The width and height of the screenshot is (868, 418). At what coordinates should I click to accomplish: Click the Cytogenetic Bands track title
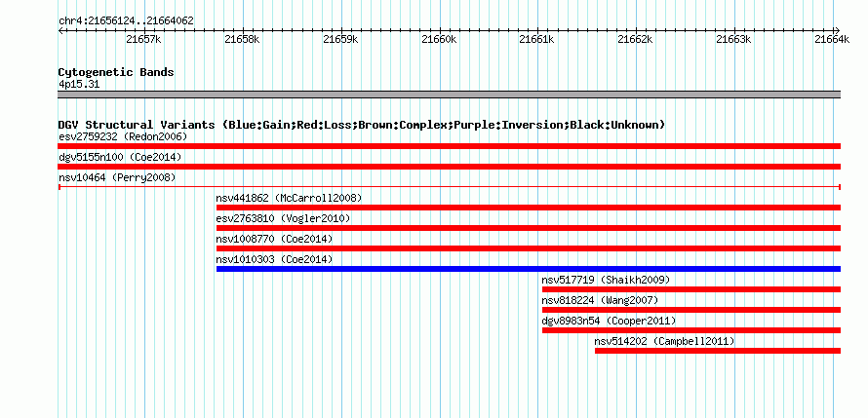pyautogui.click(x=116, y=72)
